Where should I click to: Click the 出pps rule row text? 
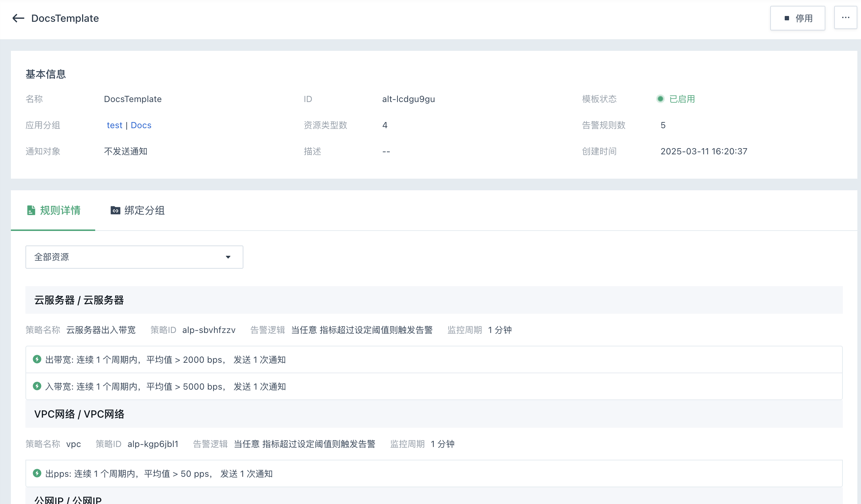click(x=159, y=474)
